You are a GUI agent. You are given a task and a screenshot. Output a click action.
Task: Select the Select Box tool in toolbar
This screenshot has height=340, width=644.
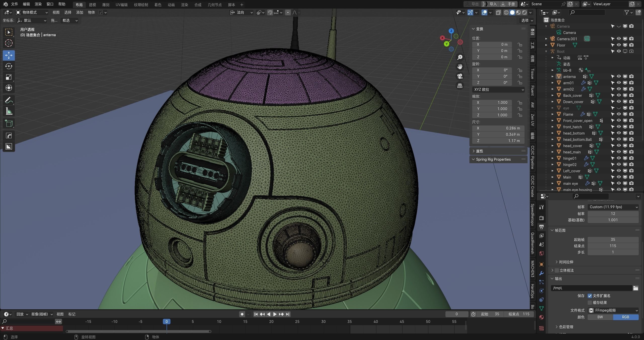[x=9, y=32]
